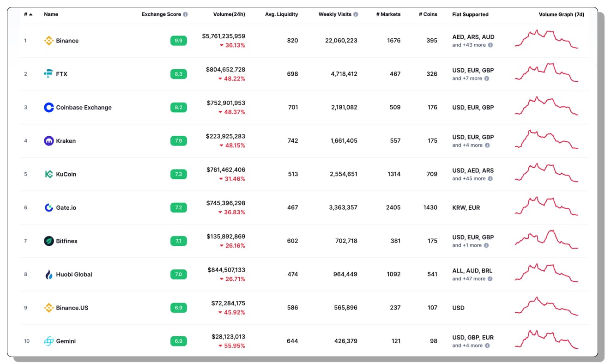Click Coinbase's 8.2 exchange score badge
Viewport: 605px width, 364px height.
point(178,107)
